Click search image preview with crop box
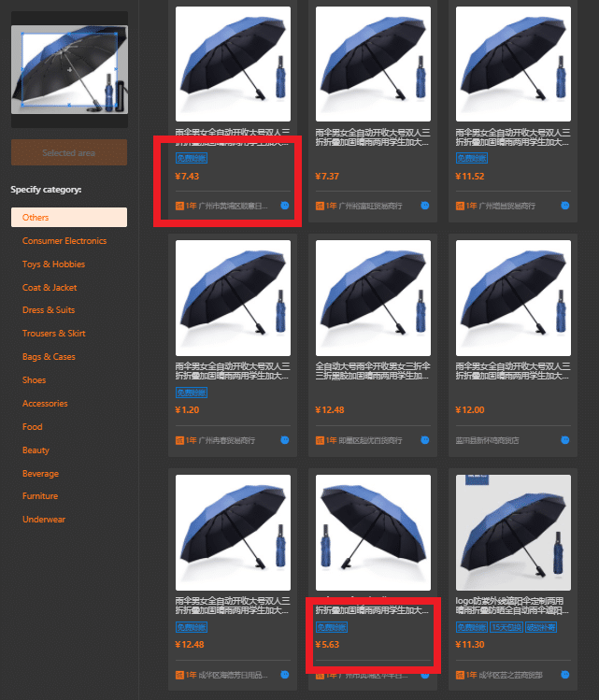599x700 pixels. (70, 70)
